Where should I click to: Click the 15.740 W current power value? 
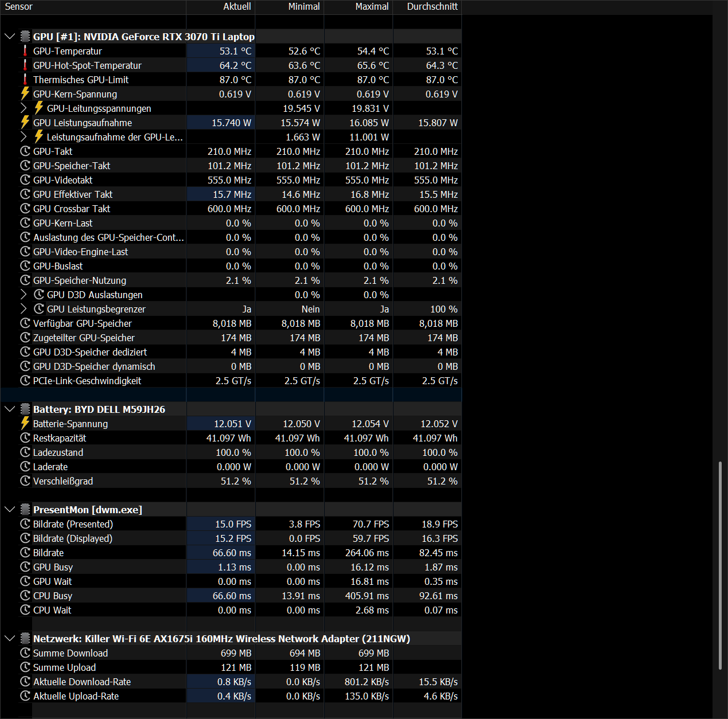coord(231,123)
